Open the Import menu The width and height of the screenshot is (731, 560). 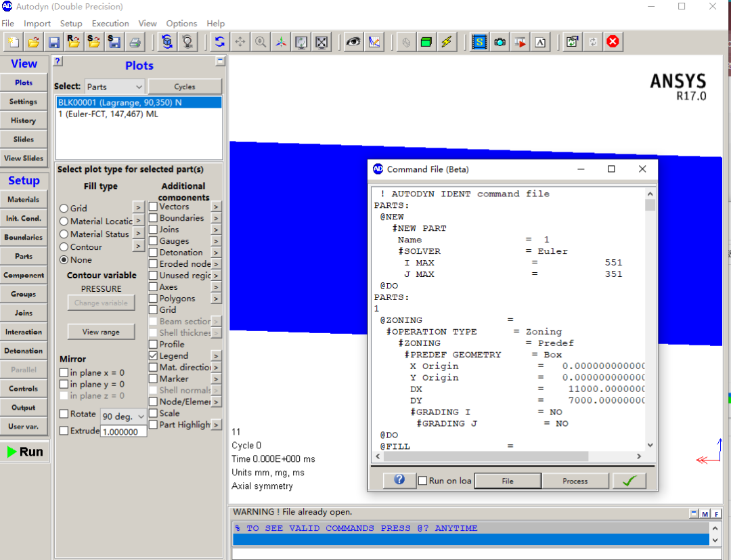click(37, 23)
